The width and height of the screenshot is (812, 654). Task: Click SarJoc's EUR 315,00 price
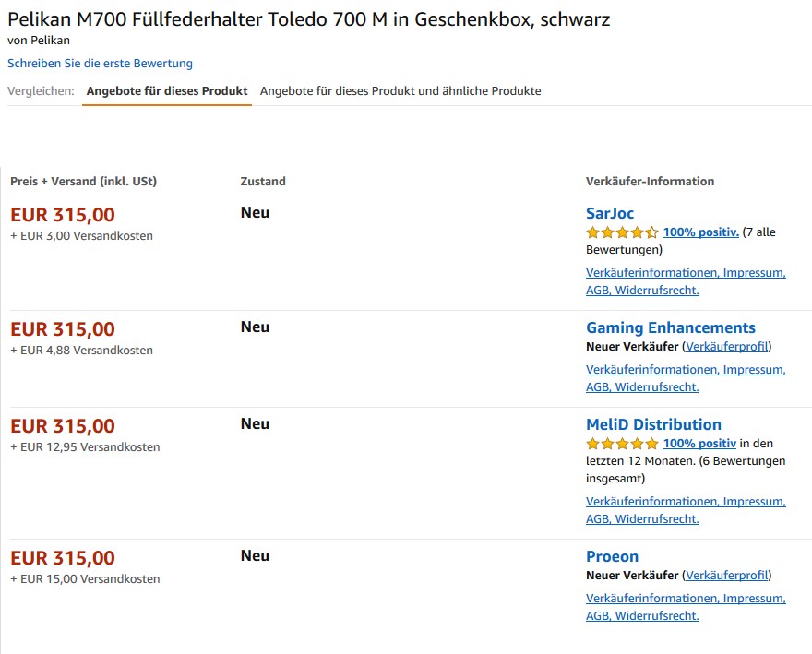pyautogui.click(x=63, y=215)
